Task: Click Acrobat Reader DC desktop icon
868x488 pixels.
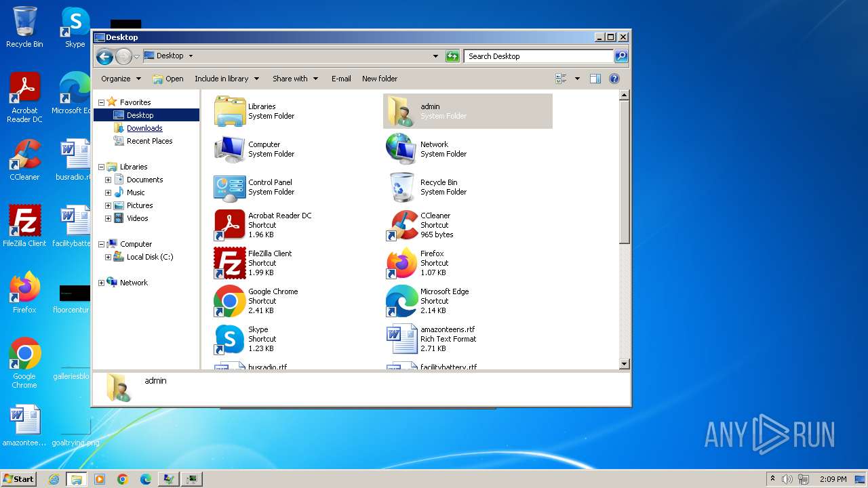Action: (24, 87)
